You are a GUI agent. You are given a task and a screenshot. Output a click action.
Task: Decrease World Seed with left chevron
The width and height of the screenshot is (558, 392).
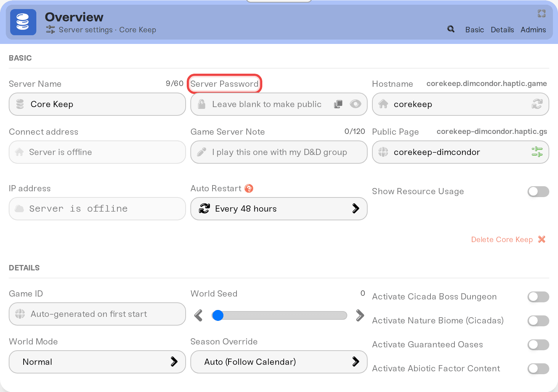(x=198, y=315)
